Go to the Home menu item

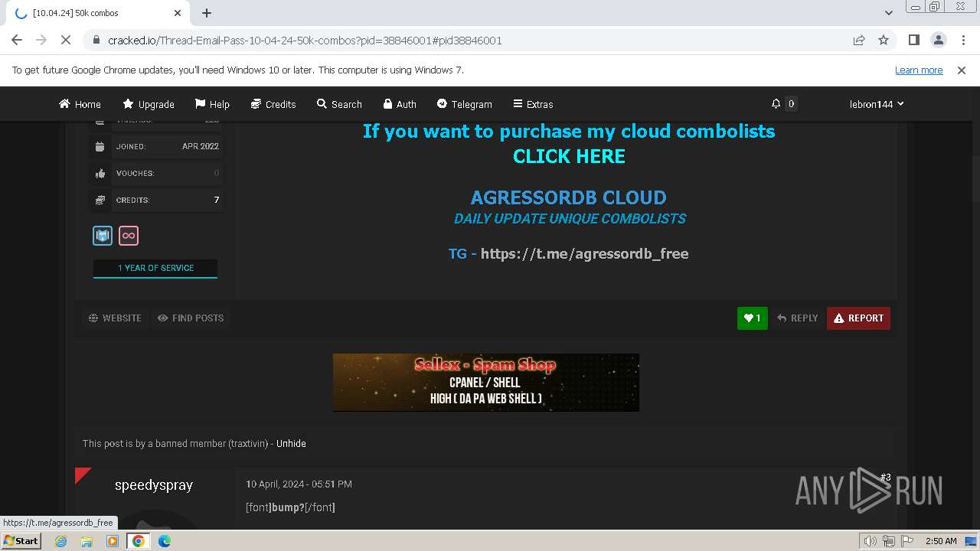coord(80,104)
